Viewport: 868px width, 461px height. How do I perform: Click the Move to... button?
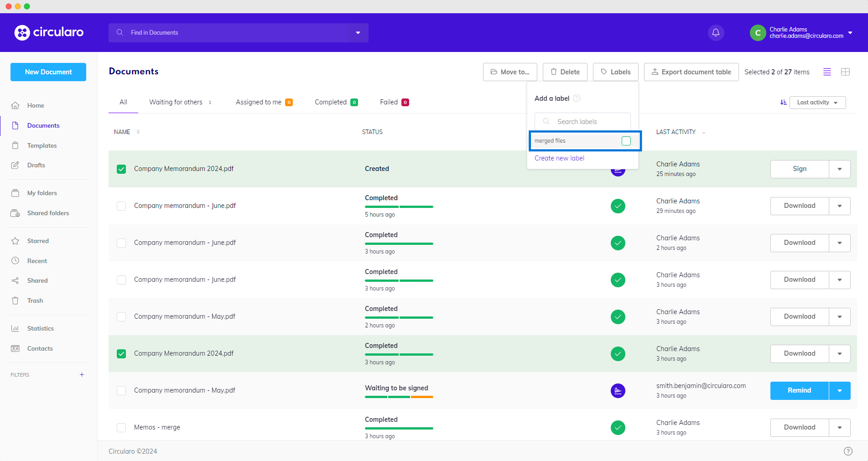(510, 72)
